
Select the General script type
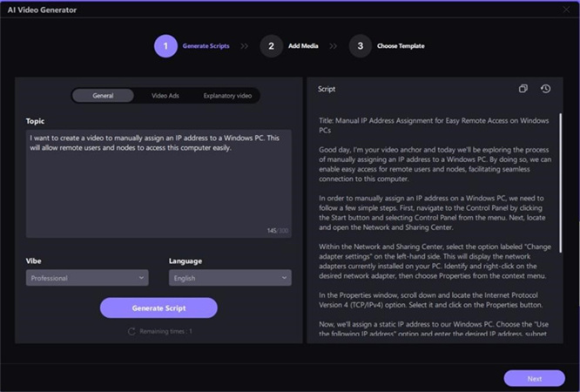click(103, 96)
